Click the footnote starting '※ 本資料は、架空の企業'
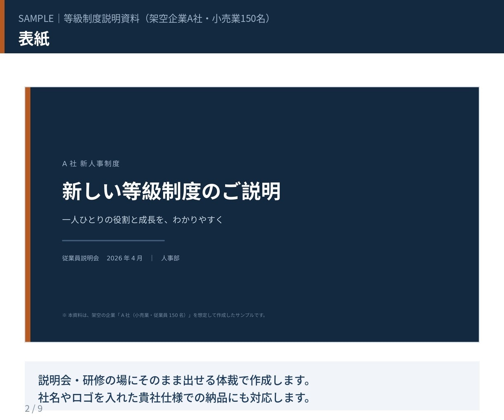This screenshot has height=420, width=504. click(164, 315)
